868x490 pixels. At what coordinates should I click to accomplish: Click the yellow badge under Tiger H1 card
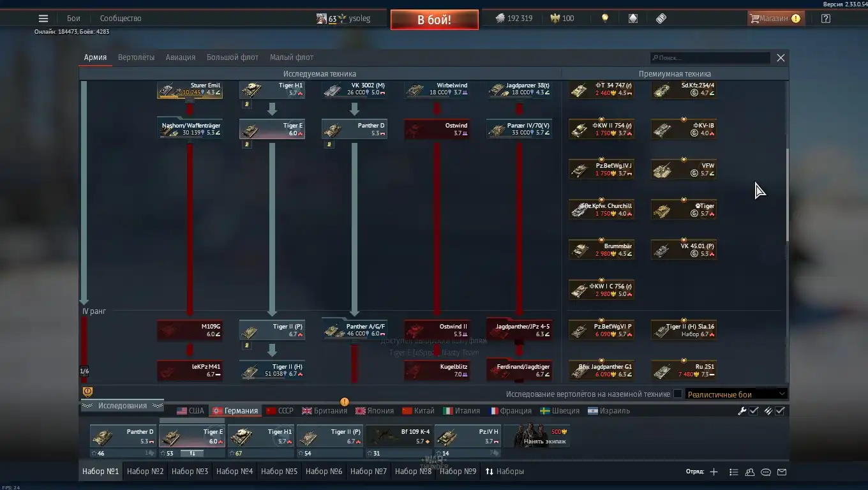(246, 104)
